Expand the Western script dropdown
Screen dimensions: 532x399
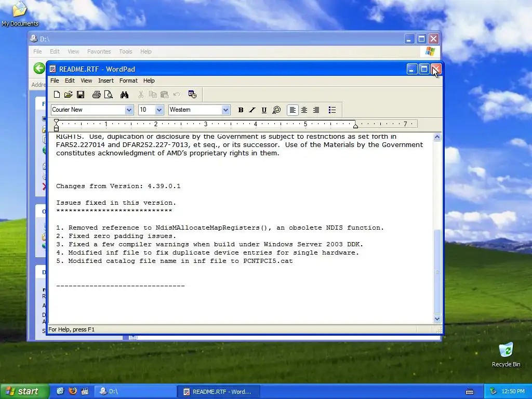225,110
